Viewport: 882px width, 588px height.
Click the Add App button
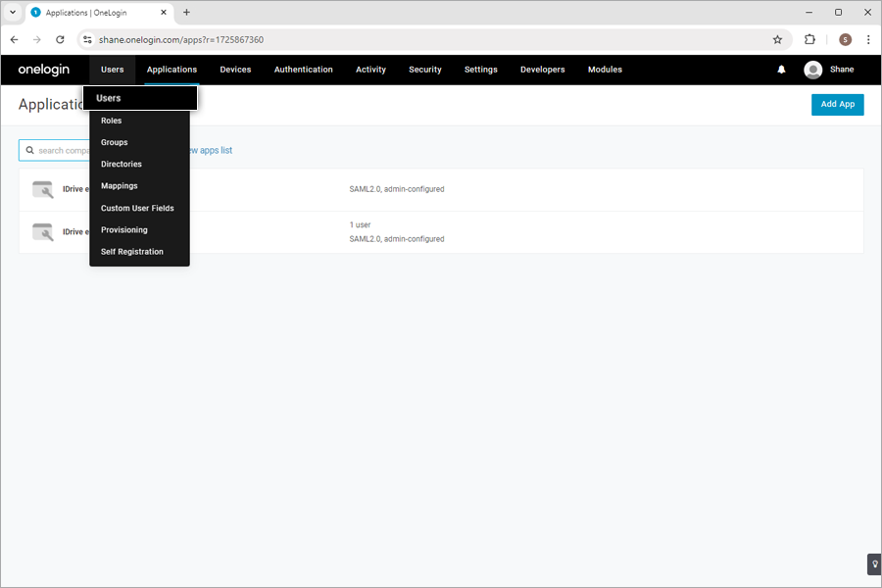click(x=838, y=104)
